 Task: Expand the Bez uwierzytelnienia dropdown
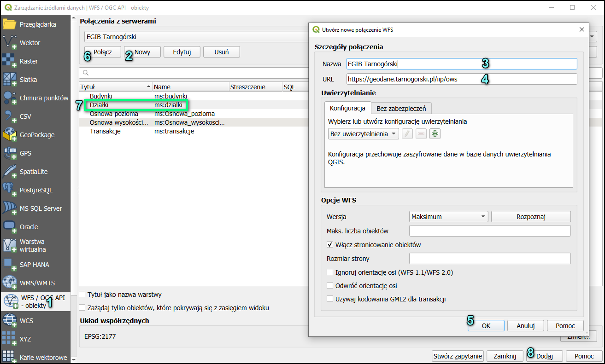coord(363,134)
